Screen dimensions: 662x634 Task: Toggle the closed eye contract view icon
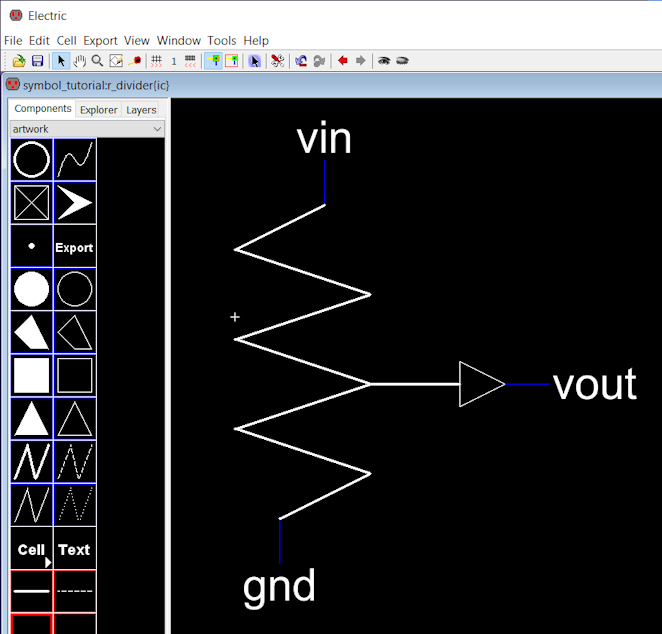[x=402, y=61]
